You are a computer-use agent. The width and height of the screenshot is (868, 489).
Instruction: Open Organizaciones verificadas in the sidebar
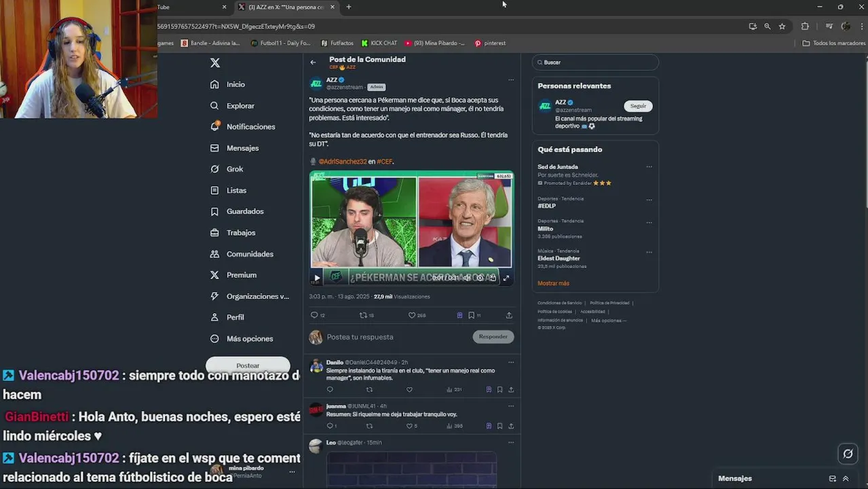point(250,296)
